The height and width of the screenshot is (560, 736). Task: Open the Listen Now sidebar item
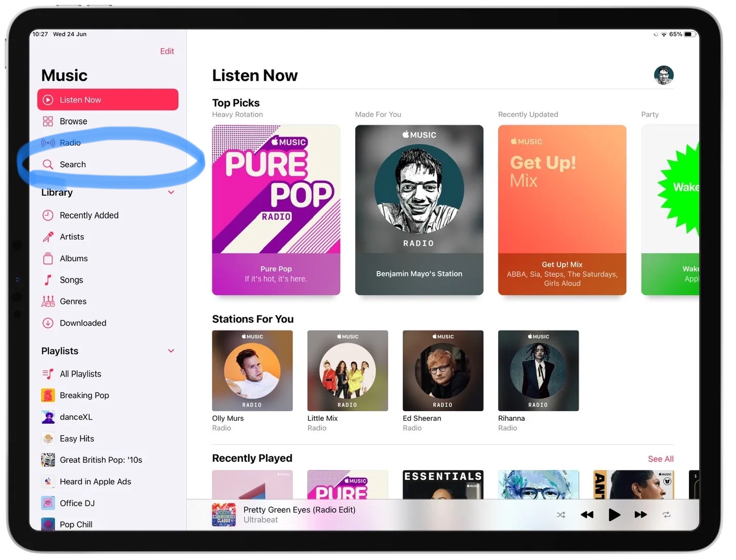[108, 100]
